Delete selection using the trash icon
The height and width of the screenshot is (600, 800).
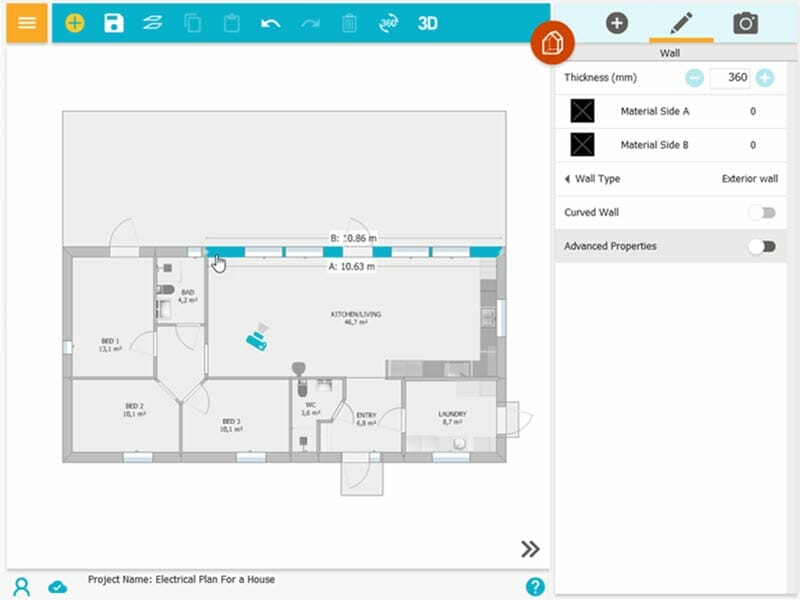(347, 22)
